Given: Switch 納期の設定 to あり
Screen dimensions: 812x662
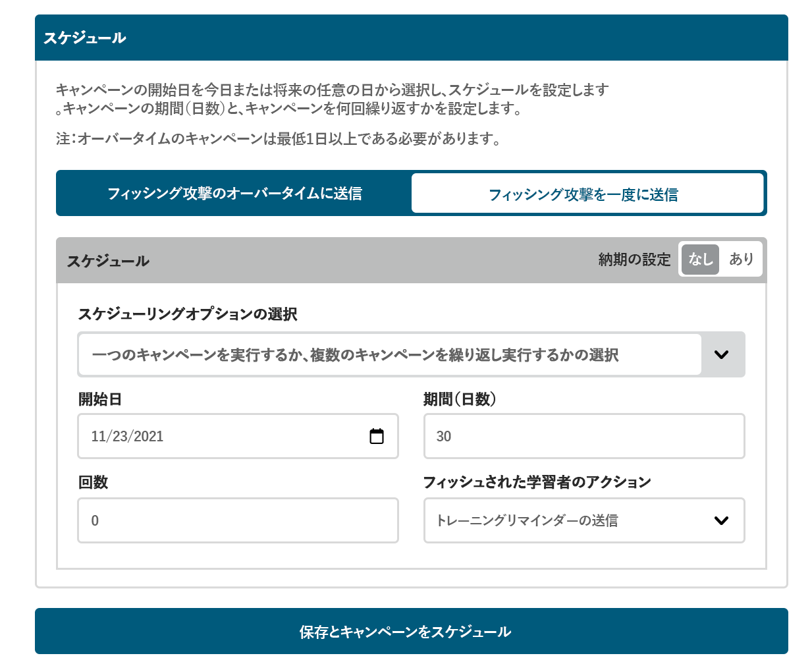Looking at the screenshot, I should (x=741, y=260).
